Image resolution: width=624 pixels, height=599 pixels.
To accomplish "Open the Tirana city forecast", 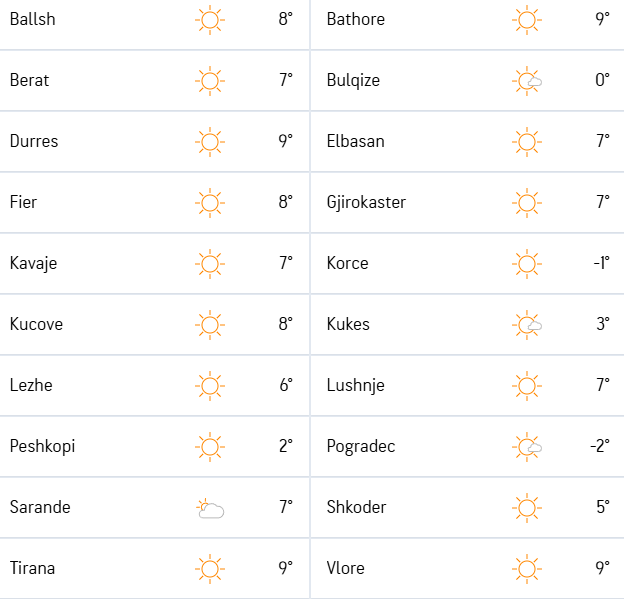I will point(32,568).
